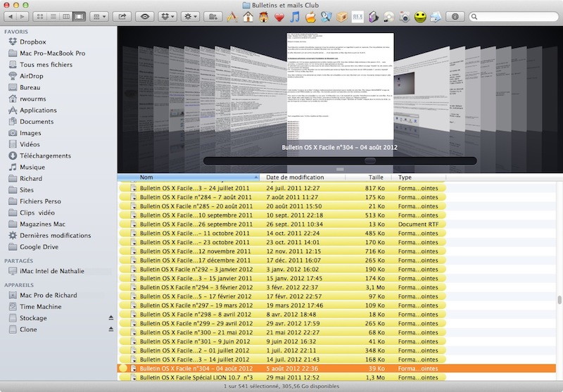
Task: Select Bulletin OS X Facile n°294 – 3 février 2012
Action: point(282,287)
